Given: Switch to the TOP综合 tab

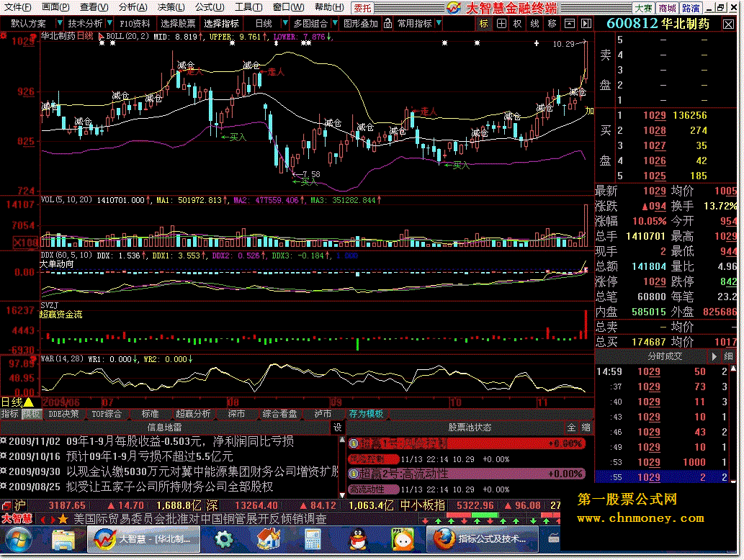Looking at the screenshot, I should pos(107,414).
